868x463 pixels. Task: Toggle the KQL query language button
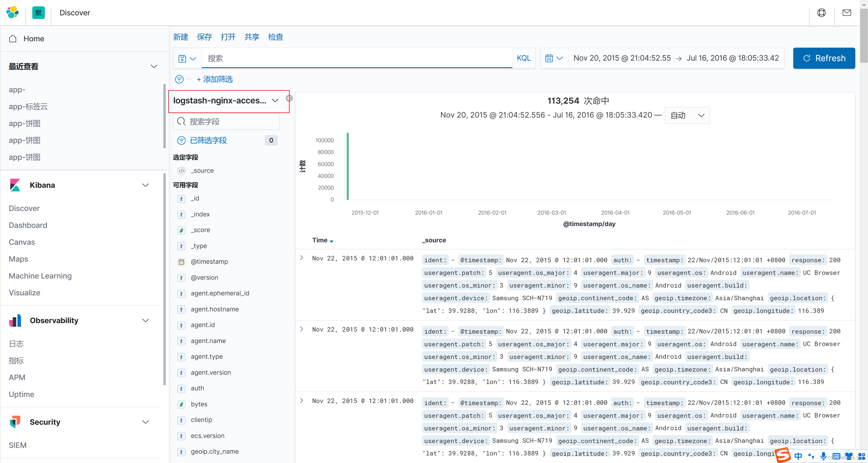524,58
